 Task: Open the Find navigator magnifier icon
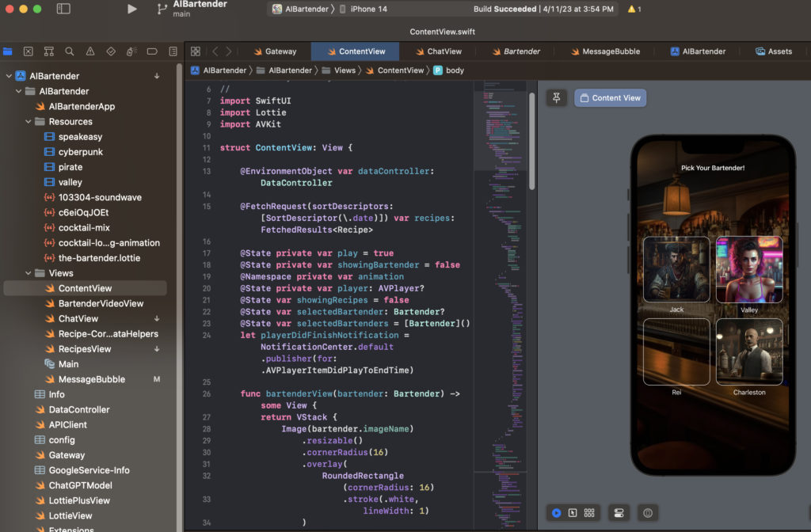pos(70,51)
